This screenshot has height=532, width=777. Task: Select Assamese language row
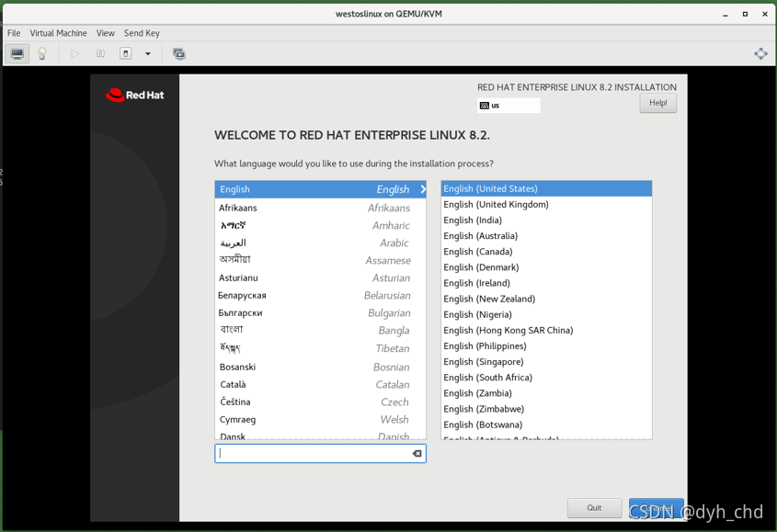[x=321, y=260]
